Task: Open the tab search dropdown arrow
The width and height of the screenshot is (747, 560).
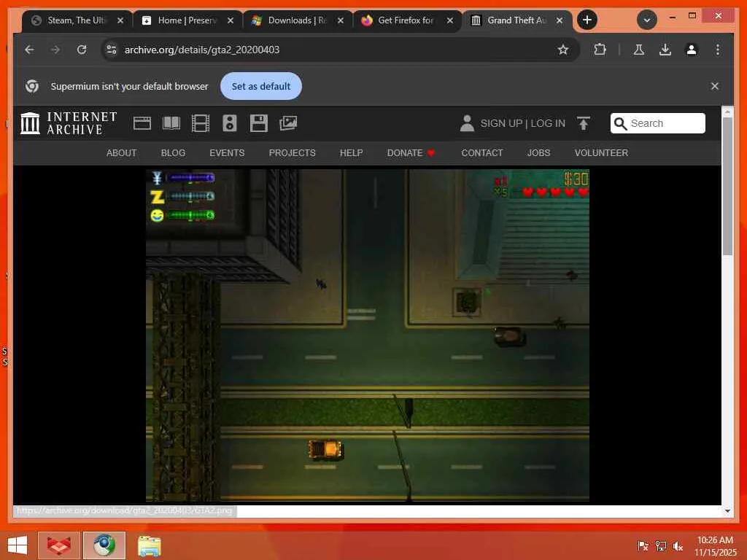Action: (647, 20)
